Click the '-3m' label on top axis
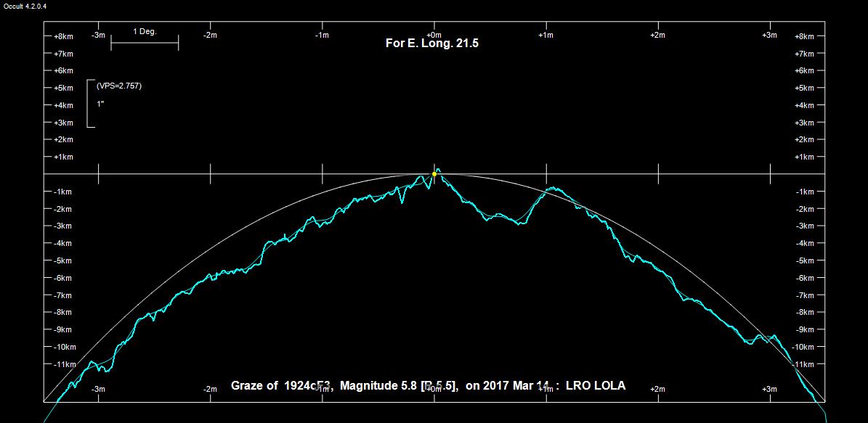Viewport: 868px width, 423px height. (x=98, y=35)
